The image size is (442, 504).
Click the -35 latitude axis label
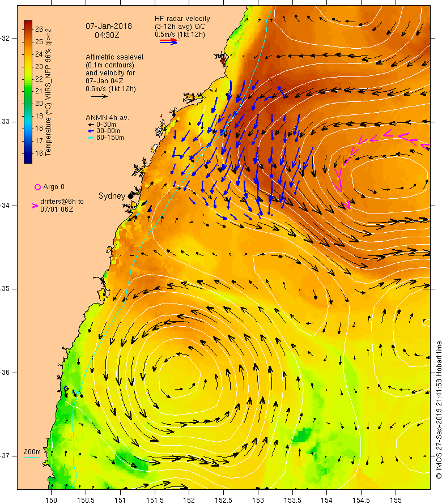pos(5,289)
